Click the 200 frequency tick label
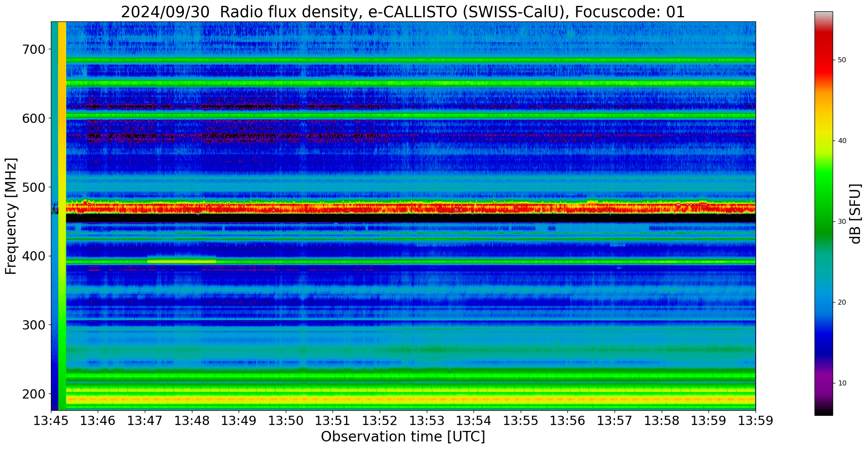 coord(33,394)
